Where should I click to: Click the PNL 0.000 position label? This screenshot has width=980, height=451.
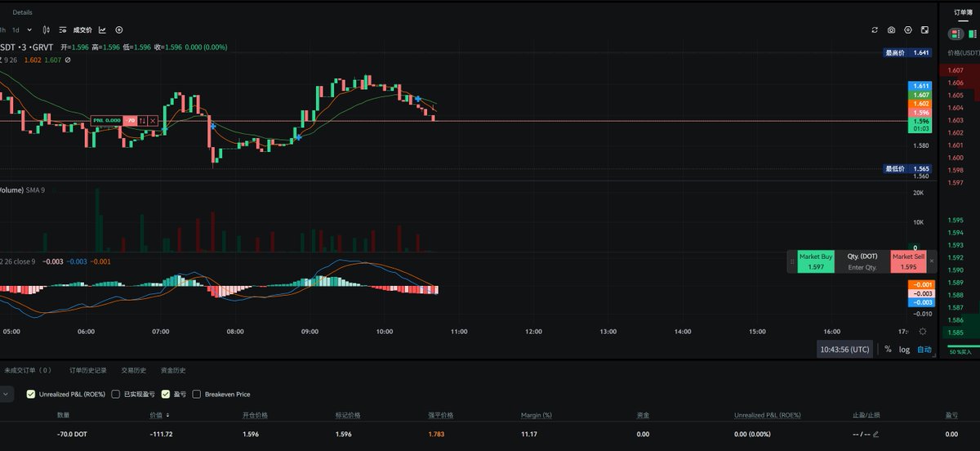pos(107,120)
